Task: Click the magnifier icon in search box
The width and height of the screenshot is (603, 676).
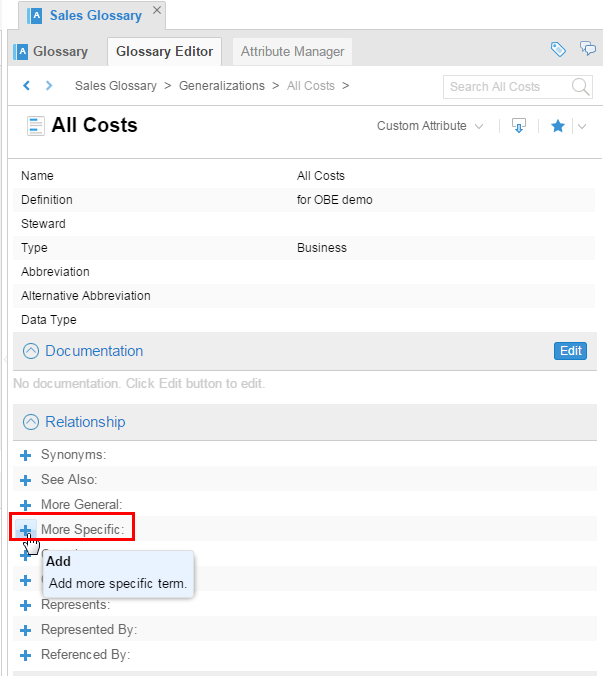Action: [581, 87]
